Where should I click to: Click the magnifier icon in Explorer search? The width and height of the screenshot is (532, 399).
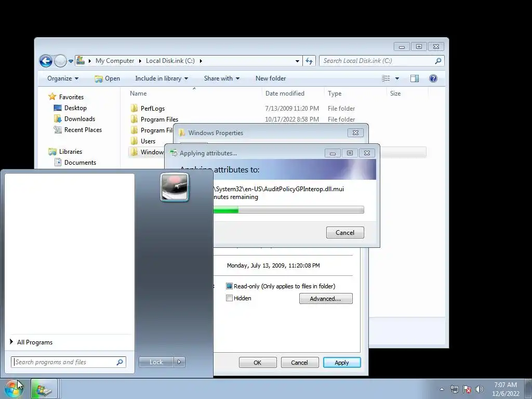tap(438, 61)
